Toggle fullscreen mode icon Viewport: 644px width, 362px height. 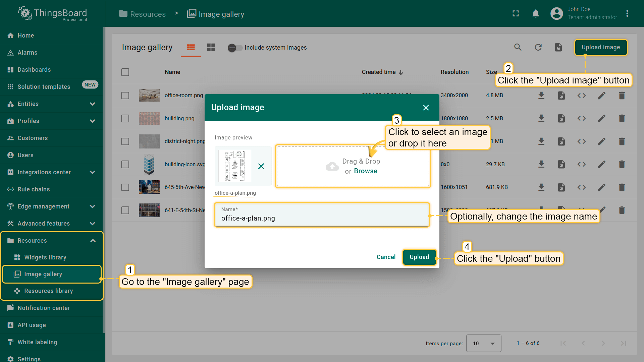tap(516, 13)
